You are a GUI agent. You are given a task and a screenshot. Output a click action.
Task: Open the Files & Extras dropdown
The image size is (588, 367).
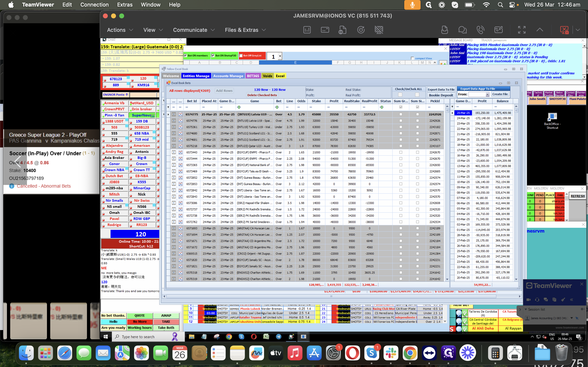click(245, 30)
